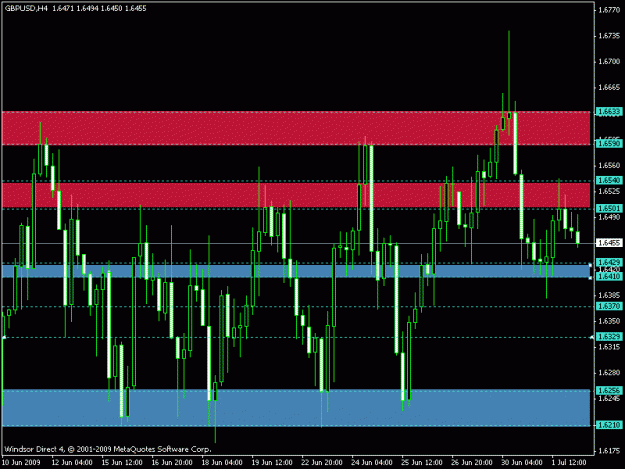
Task: Click the 22 Jun 20:00 time label
Action: click(x=322, y=463)
